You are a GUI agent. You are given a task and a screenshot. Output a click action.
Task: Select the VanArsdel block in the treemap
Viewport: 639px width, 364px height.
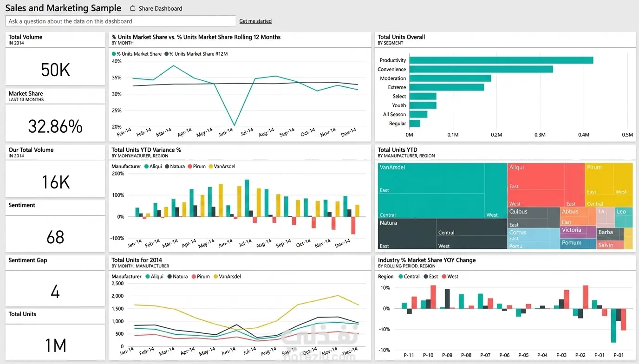click(442, 190)
